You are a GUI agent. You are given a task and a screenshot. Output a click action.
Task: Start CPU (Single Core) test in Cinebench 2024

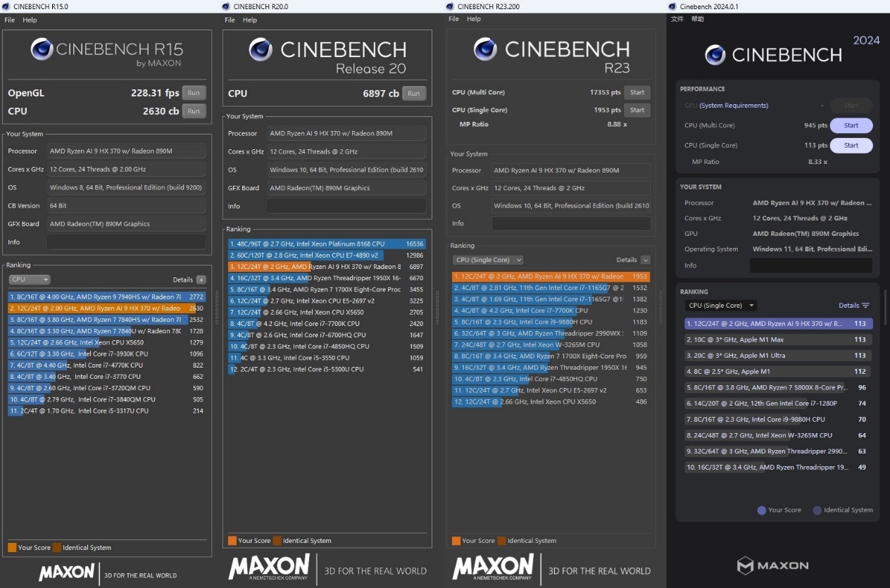coord(851,145)
